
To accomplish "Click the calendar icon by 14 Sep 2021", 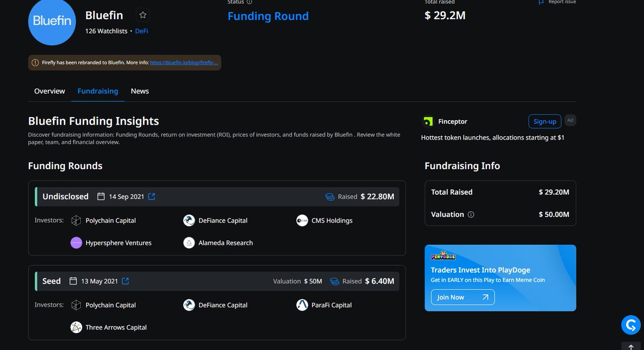I will click(x=101, y=196).
